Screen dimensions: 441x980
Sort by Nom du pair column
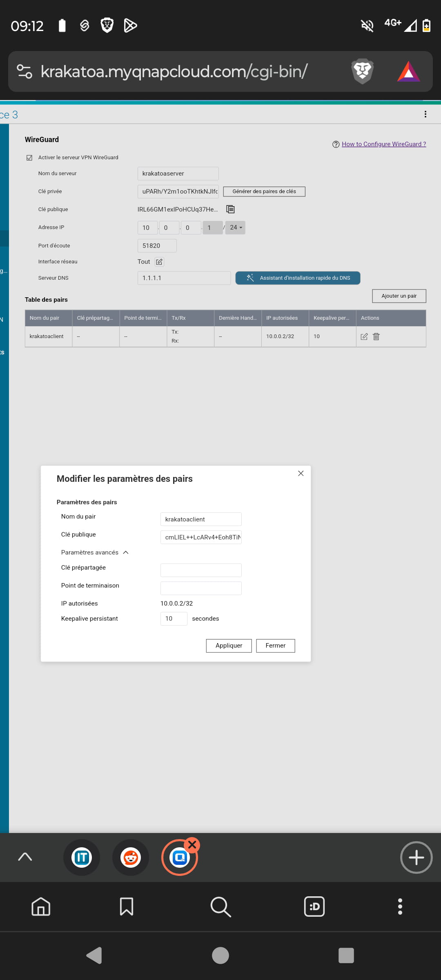coord(49,318)
